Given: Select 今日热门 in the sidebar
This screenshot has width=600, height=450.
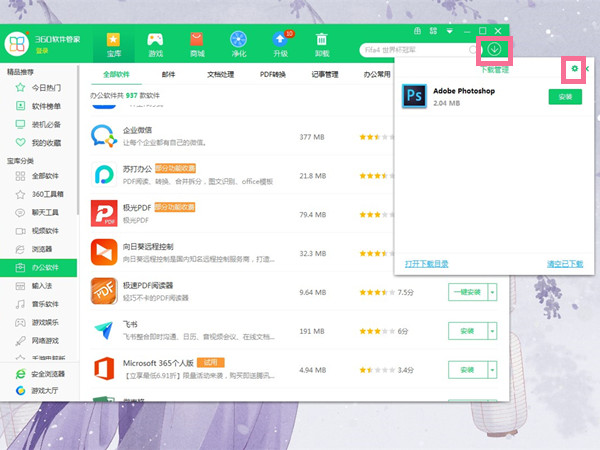Looking at the screenshot, I should (x=44, y=89).
